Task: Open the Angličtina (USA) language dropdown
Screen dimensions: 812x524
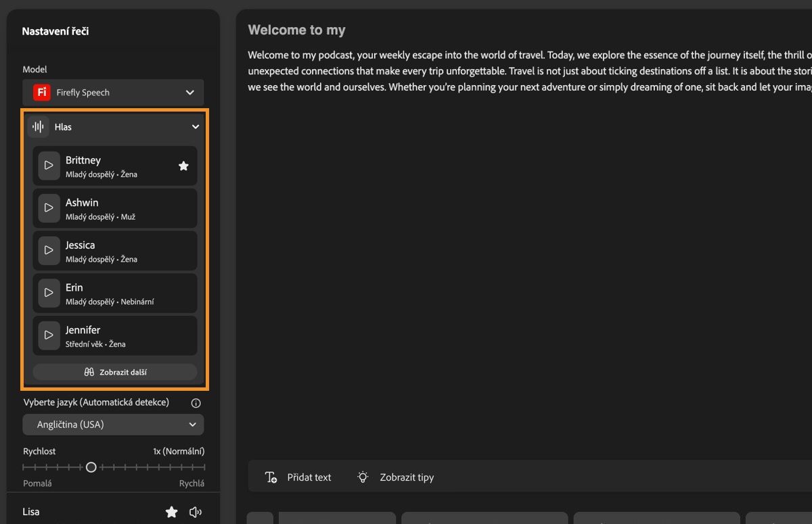Action: coord(113,425)
